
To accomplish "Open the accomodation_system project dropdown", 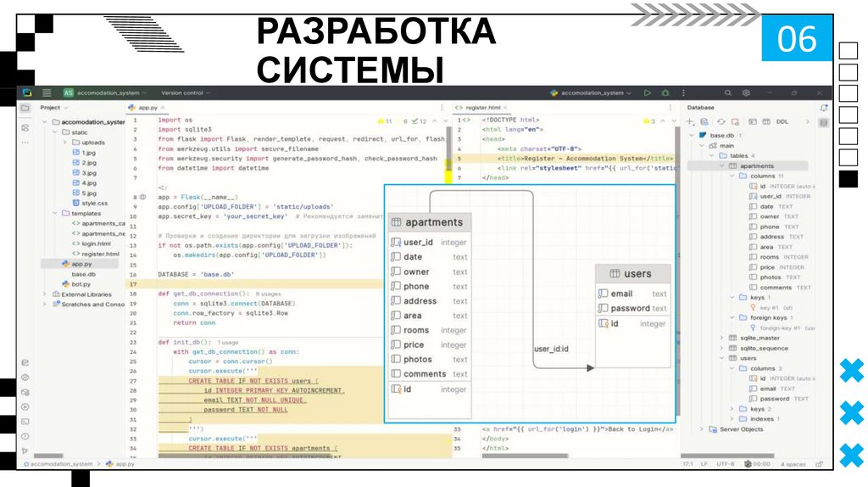I will (x=105, y=93).
